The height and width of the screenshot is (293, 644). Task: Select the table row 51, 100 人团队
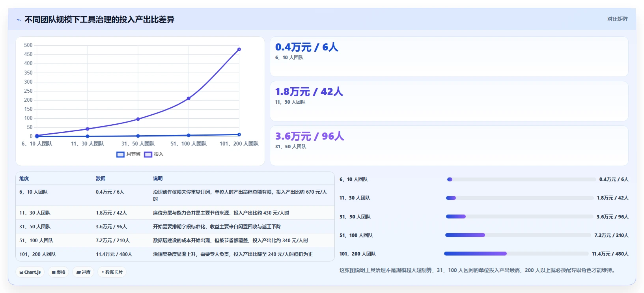coord(175,241)
